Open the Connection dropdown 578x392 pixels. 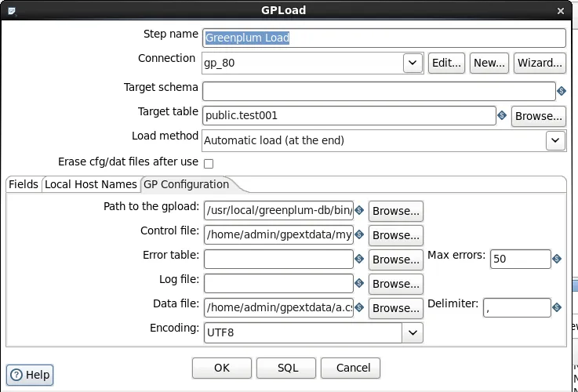click(x=413, y=64)
